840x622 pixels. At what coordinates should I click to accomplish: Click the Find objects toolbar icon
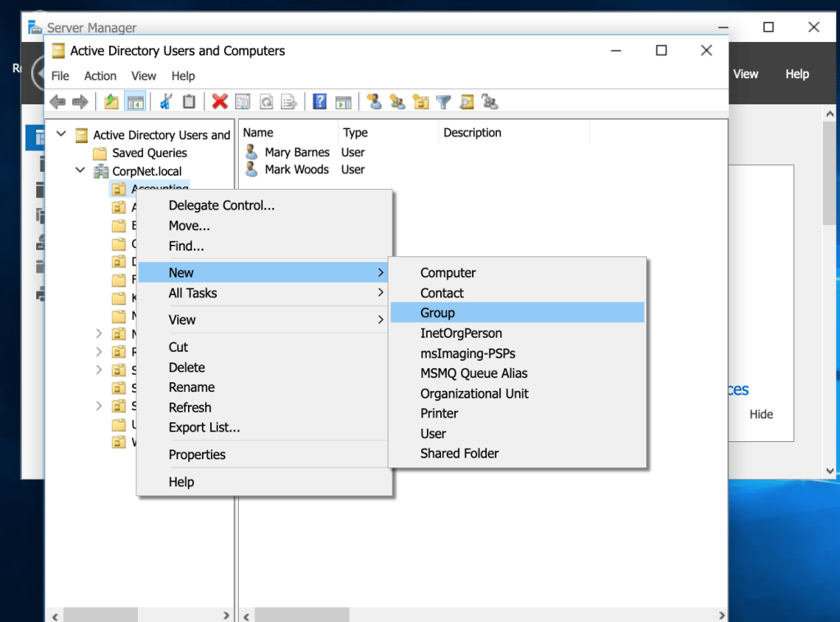coord(466,102)
